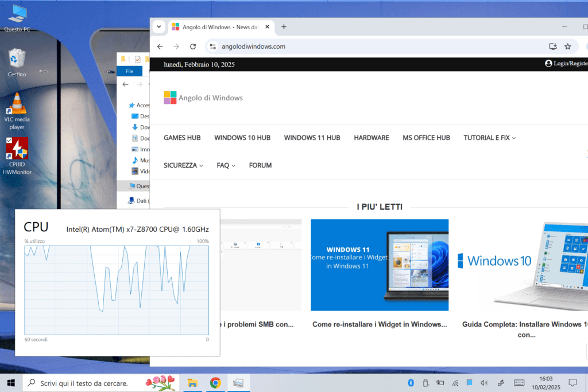
Task: Select the WINDOWS 11 HUB menu item
Action: tap(312, 138)
